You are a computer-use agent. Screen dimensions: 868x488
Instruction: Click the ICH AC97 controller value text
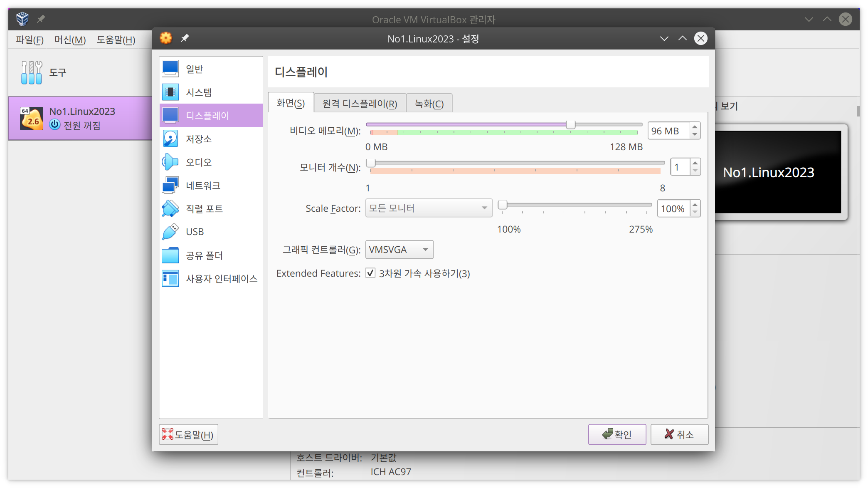(x=391, y=472)
